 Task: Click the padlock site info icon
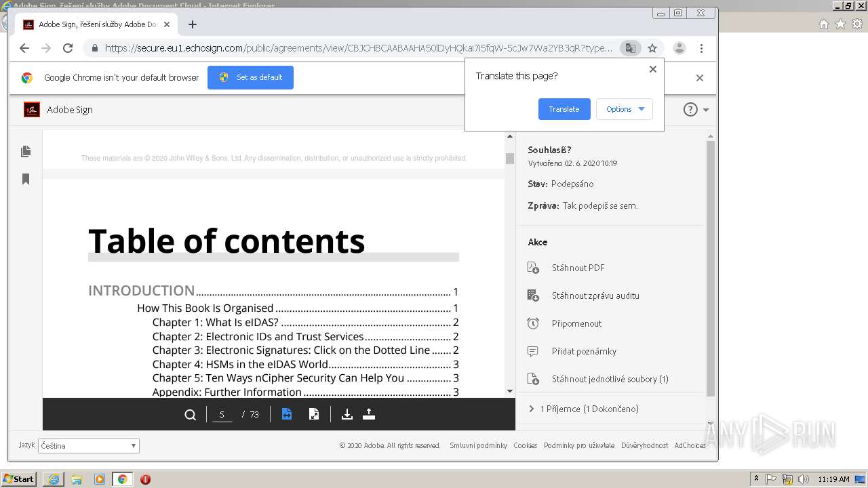click(94, 48)
